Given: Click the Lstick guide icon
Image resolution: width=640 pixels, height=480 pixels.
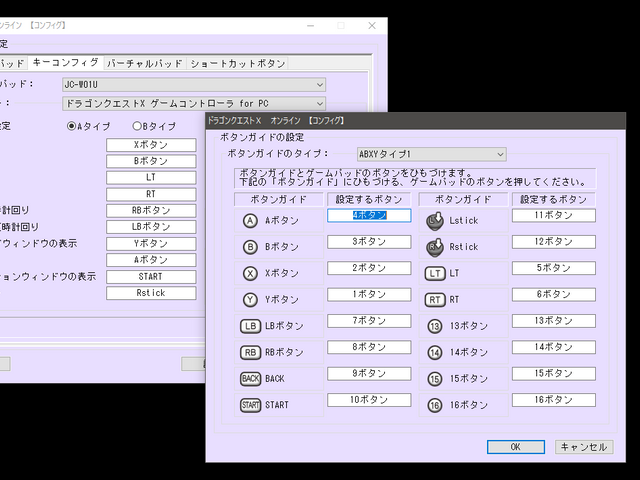Looking at the screenshot, I should [435, 221].
